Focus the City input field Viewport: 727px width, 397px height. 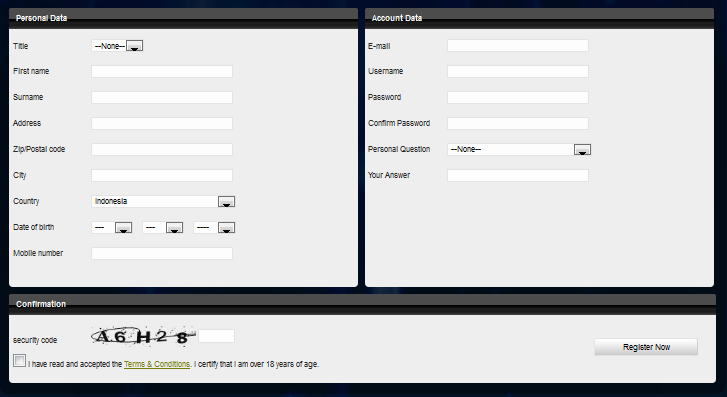pos(162,175)
